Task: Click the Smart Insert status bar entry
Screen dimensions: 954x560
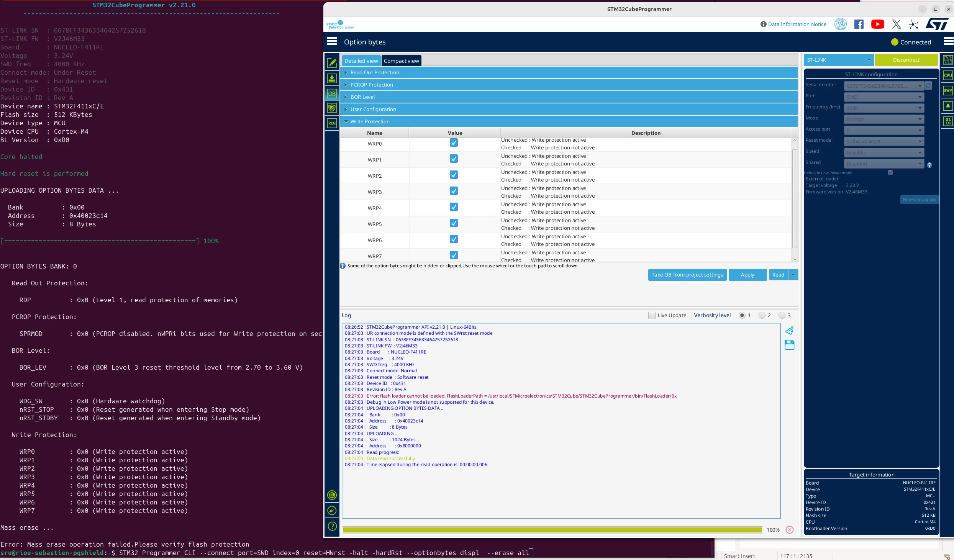Action: 739,556
